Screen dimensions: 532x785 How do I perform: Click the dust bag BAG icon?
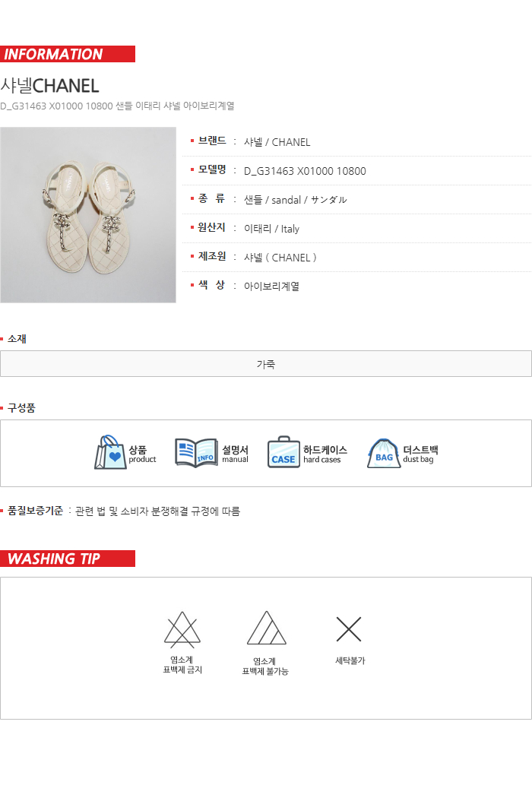click(x=383, y=453)
